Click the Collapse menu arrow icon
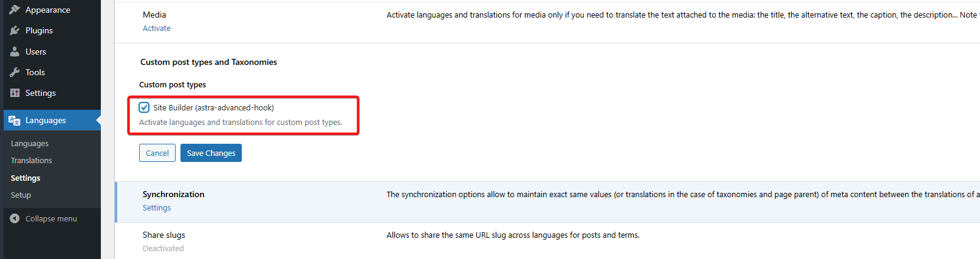Image resolution: width=980 pixels, height=259 pixels. point(15,218)
